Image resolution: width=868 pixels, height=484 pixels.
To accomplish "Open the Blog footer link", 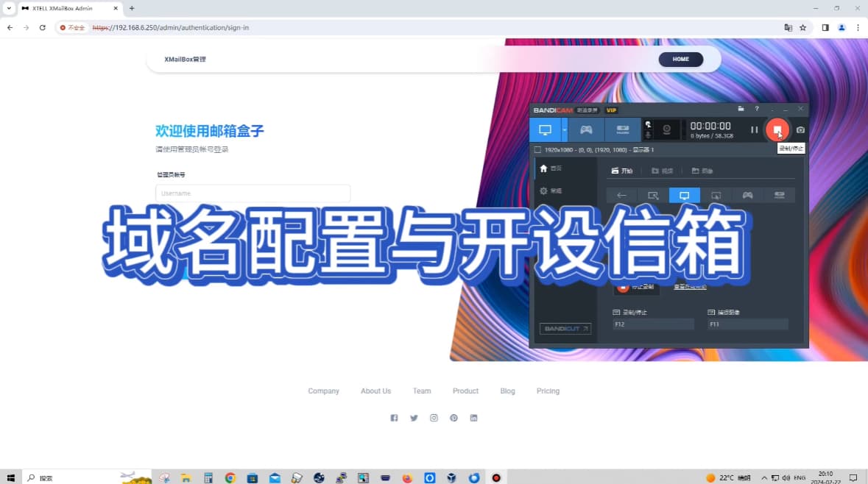I will point(508,391).
